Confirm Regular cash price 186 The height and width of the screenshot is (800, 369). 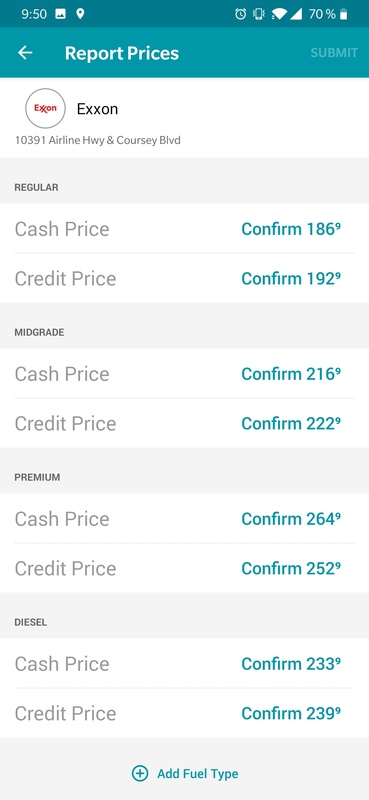[291, 229]
